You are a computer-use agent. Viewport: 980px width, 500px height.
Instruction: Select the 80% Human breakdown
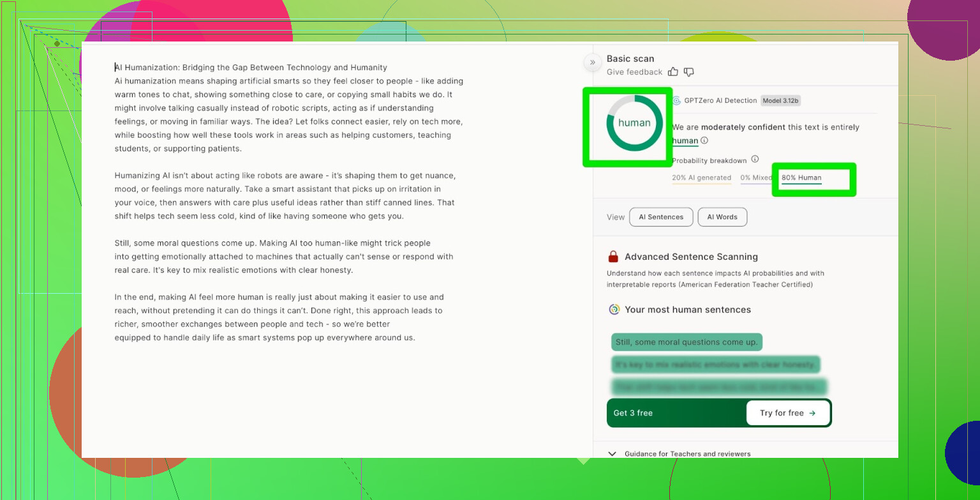tap(801, 178)
